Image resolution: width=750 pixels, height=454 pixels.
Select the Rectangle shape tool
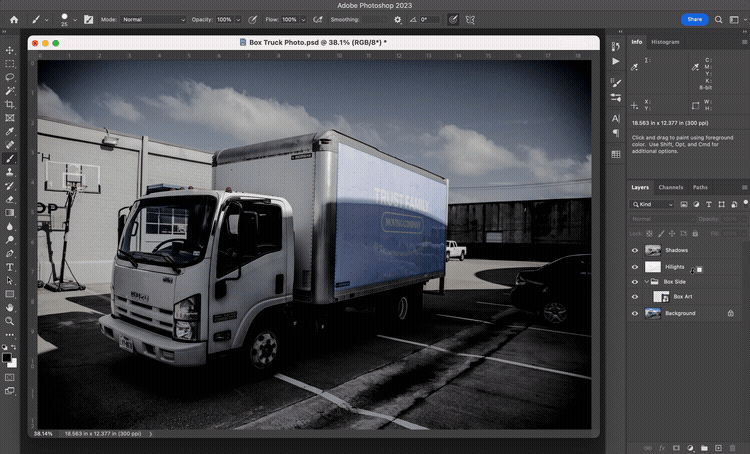10,294
